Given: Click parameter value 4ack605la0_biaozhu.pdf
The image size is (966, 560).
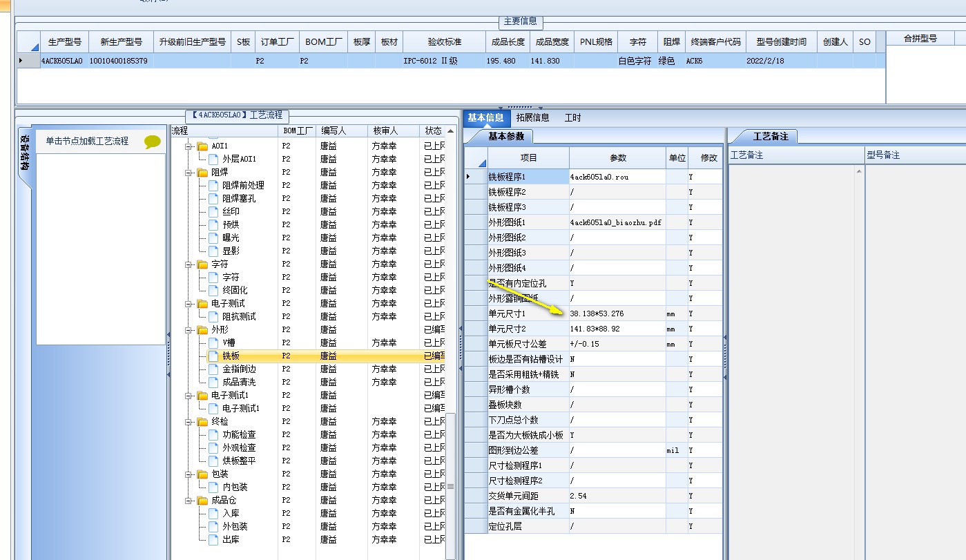Looking at the screenshot, I should tap(616, 222).
